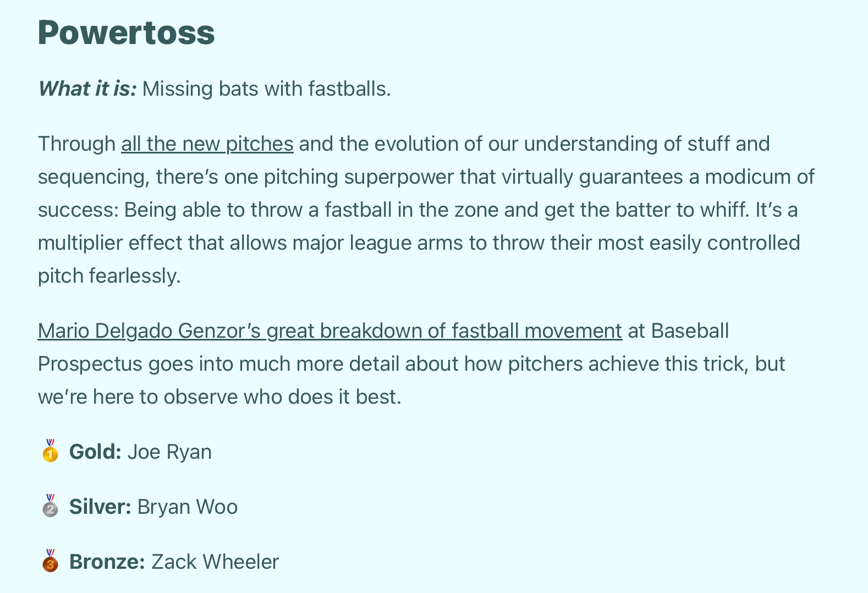Screen dimensions: 868x593
Task: Click the "Missing bats with fastballs." text
Action: (266, 89)
